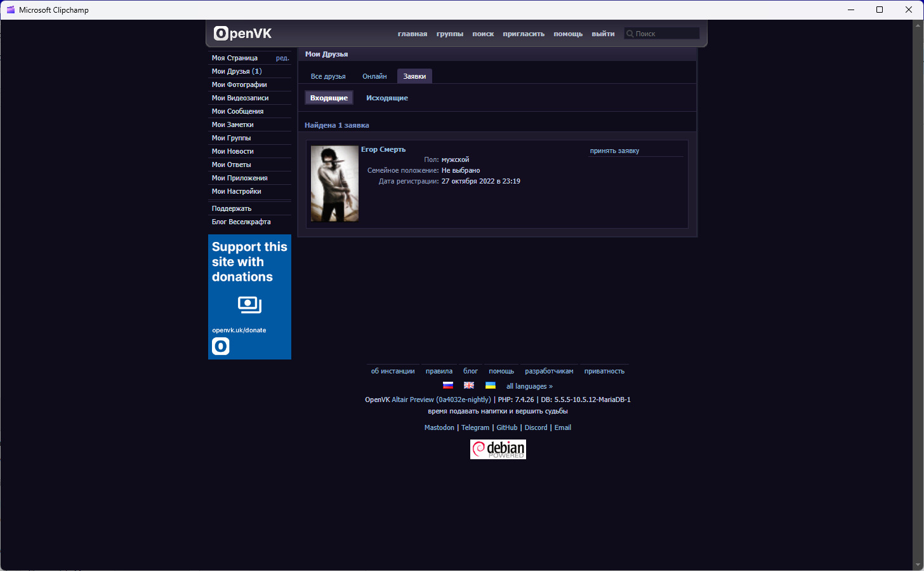Viewport: 924px width, 571px height.
Task: Open the Altair Preview version link
Action: click(441, 400)
